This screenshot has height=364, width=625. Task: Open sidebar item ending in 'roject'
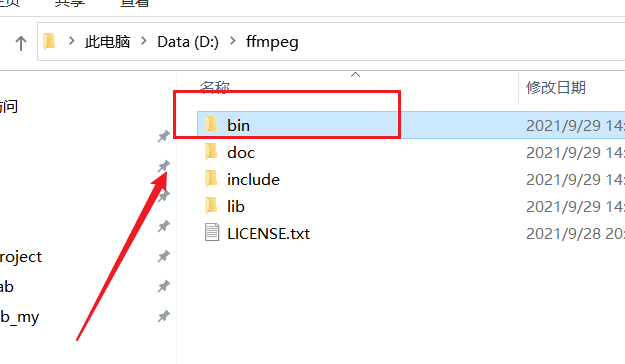[21, 257]
